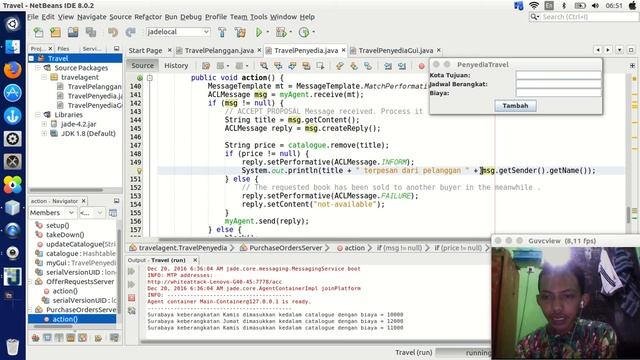Screen dimensions: 640x360
Task: Toggle Highlight Search in editor toolbar
Action: click(306, 66)
